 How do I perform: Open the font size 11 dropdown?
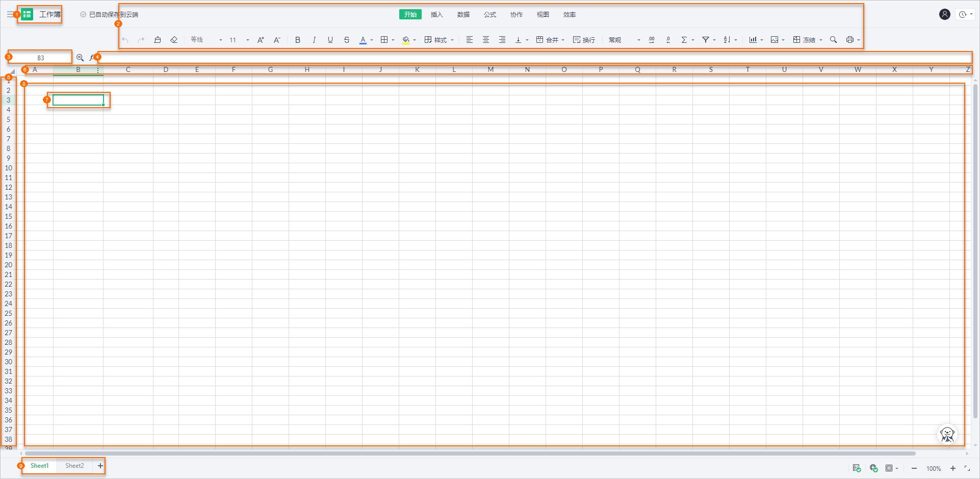coord(239,40)
